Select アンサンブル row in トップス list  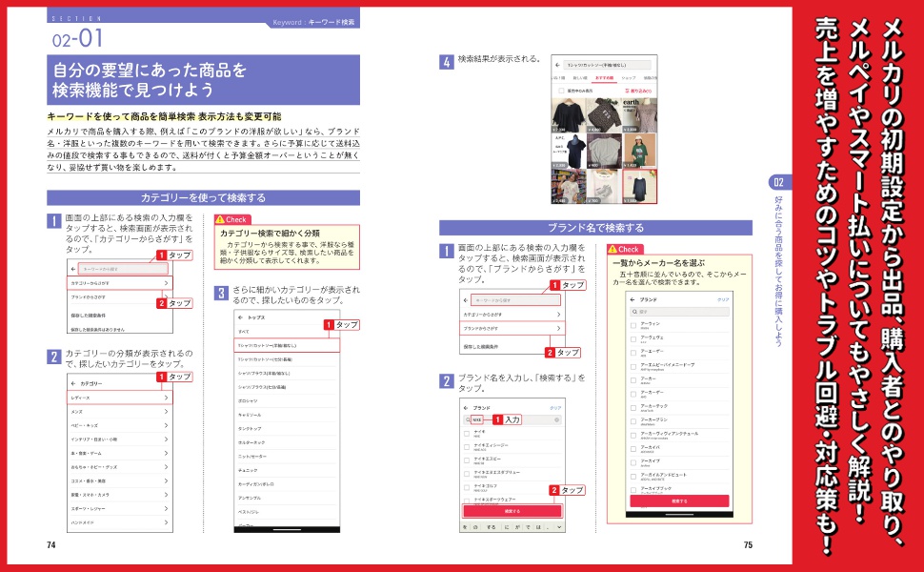pos(287,498)
